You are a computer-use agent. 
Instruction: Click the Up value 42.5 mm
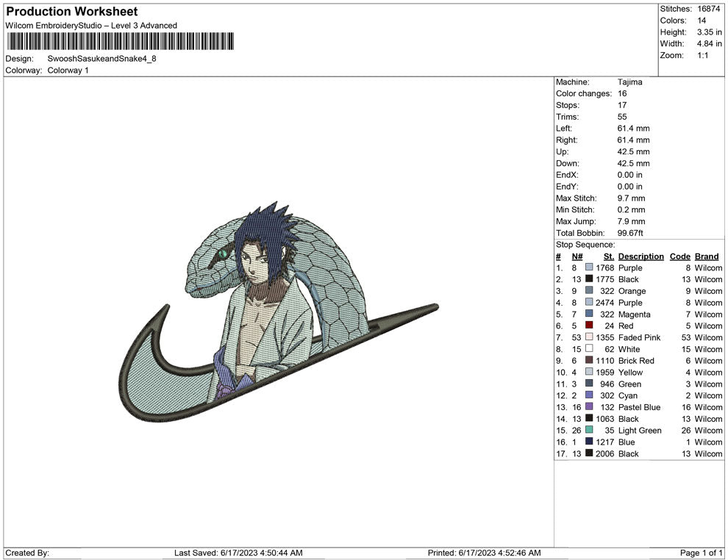tap(633, 151)
